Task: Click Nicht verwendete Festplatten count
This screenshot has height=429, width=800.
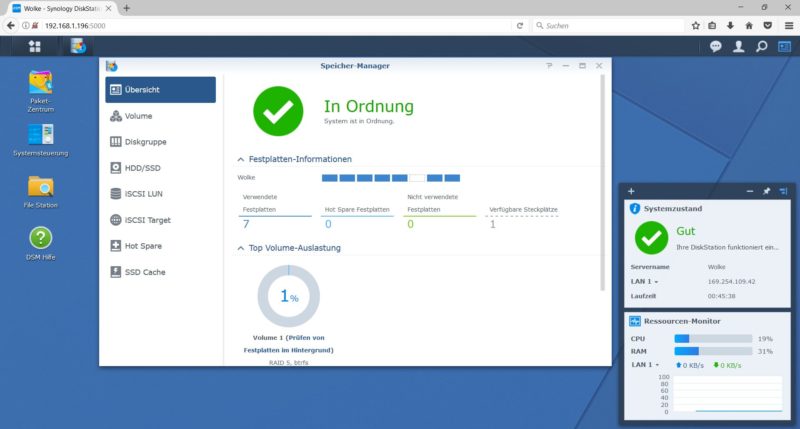Action: tap(410, 224)
